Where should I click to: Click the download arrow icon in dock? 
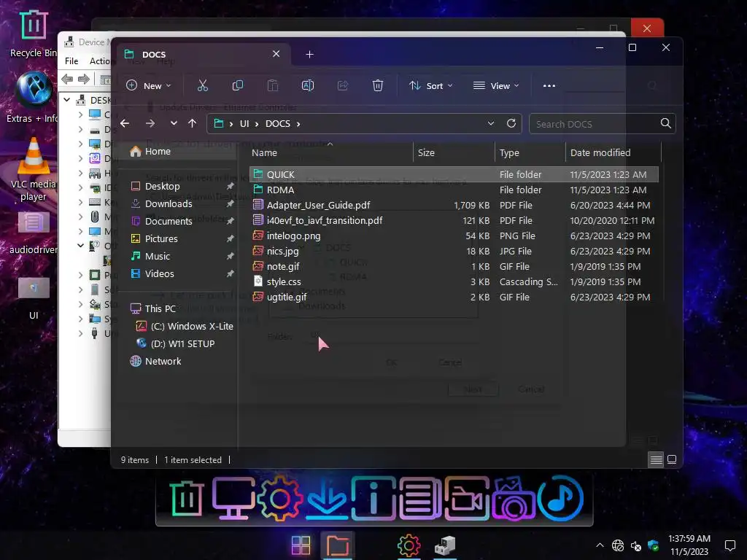click(x=327, y=498)
